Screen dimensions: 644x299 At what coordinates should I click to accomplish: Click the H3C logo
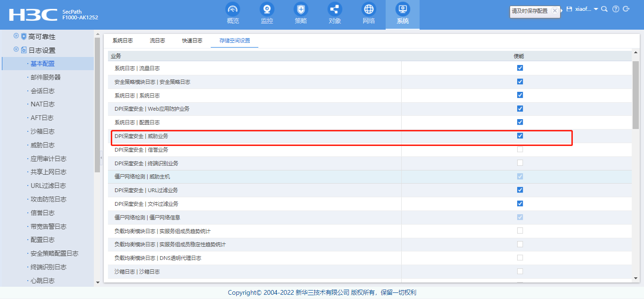click(33, 14)
